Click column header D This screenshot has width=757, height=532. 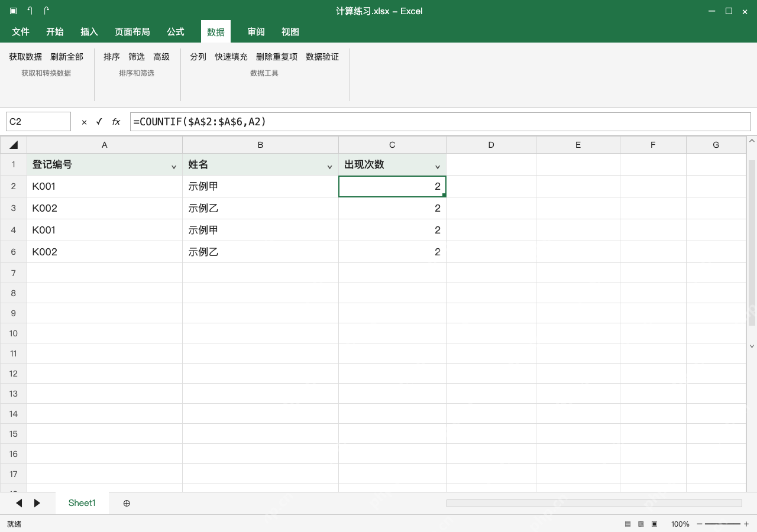click(491, 145)
